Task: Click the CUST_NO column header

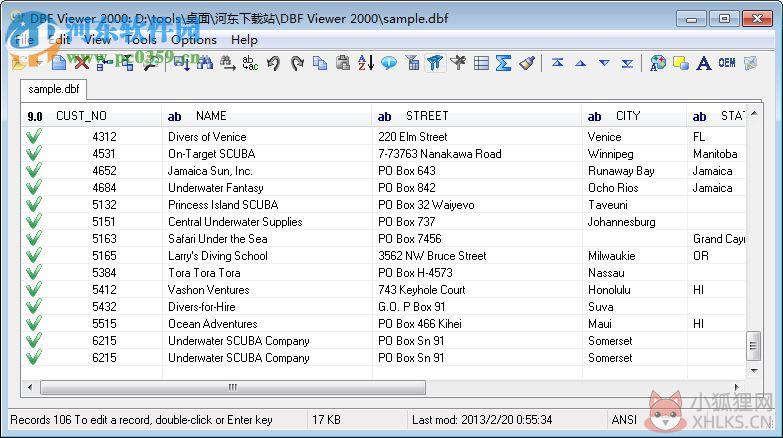Action: 92,116
